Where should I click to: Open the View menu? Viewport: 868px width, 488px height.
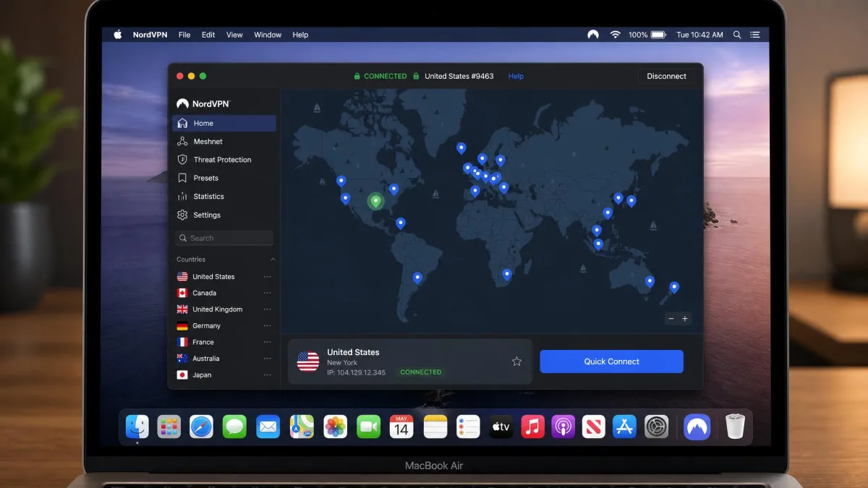tap(234, 35)
